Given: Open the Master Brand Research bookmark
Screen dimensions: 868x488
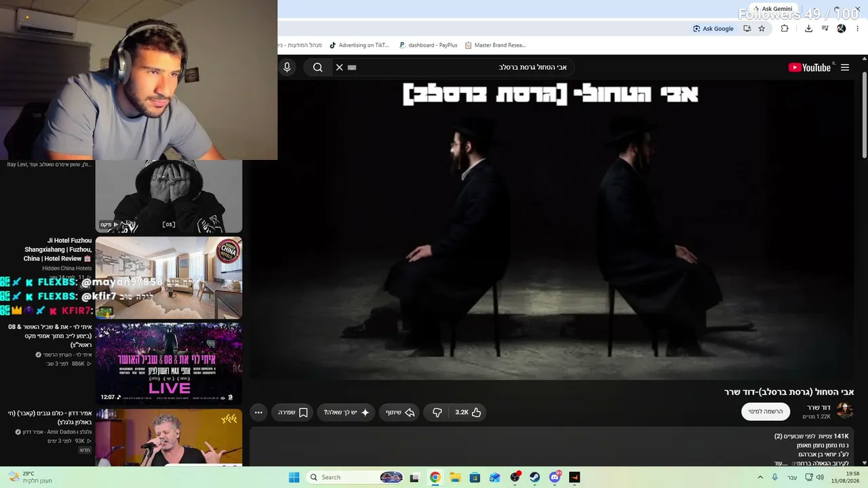Looking at the screenshot, I should pyautogui.click(x=496, y=45).
